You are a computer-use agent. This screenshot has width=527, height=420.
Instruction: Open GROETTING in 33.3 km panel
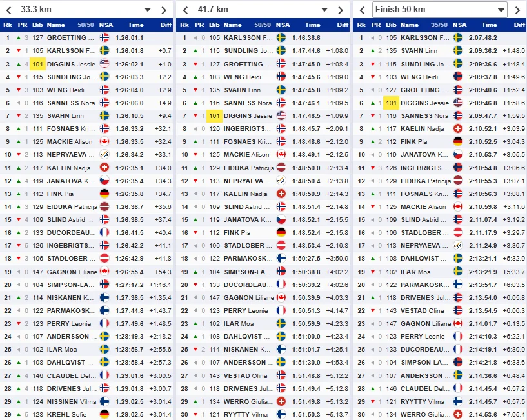(x=70, y=37)
